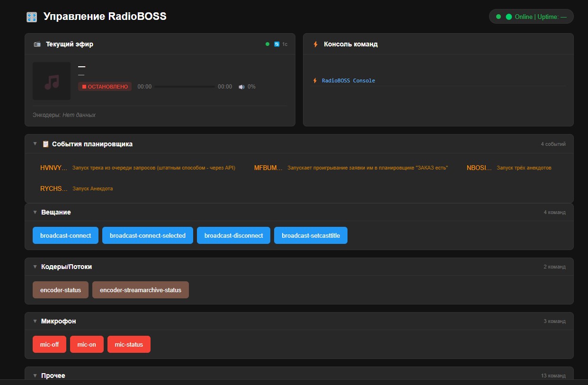Click the Управление RadioBOSS page title
The width and height of the screenshot is (588, 385).
[x=105, y=17]
